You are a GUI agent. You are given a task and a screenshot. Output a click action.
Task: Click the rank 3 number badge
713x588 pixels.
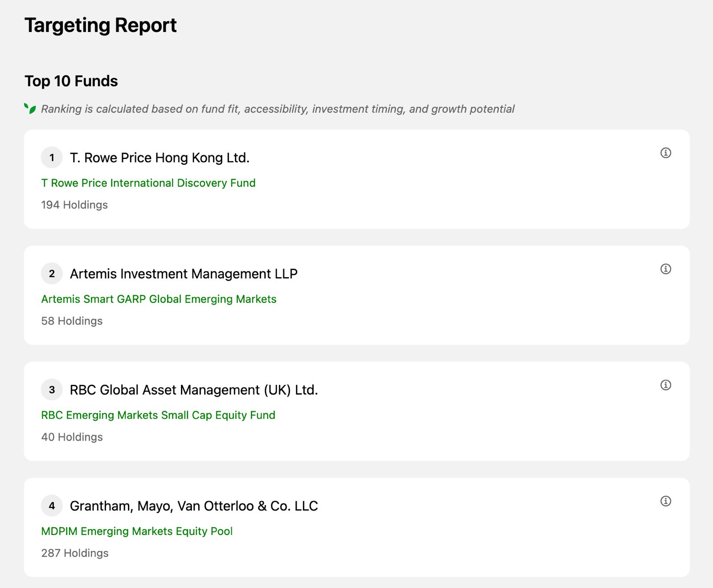click(x=52, y=390)
